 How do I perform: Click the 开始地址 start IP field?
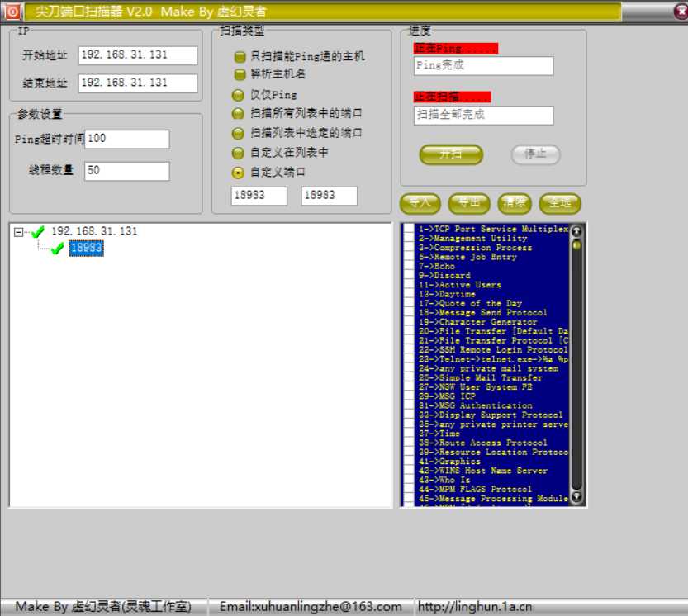click(x=138, y=55)
